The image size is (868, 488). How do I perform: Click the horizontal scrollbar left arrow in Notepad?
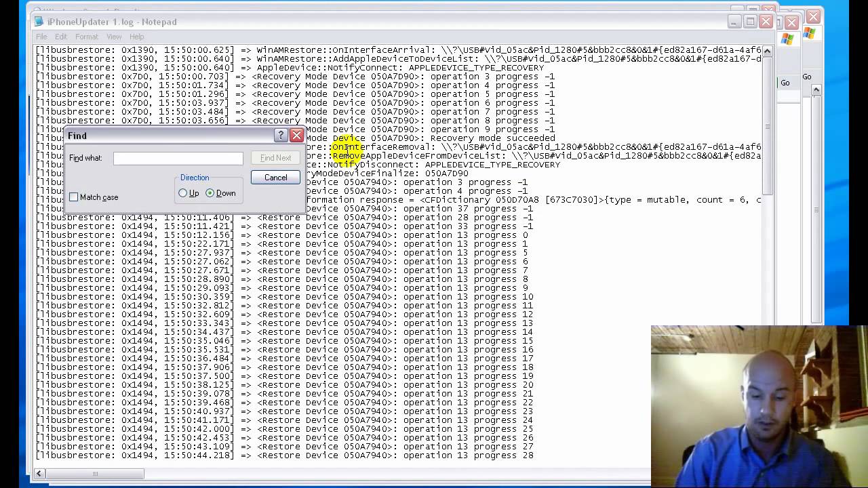[39, 474]
